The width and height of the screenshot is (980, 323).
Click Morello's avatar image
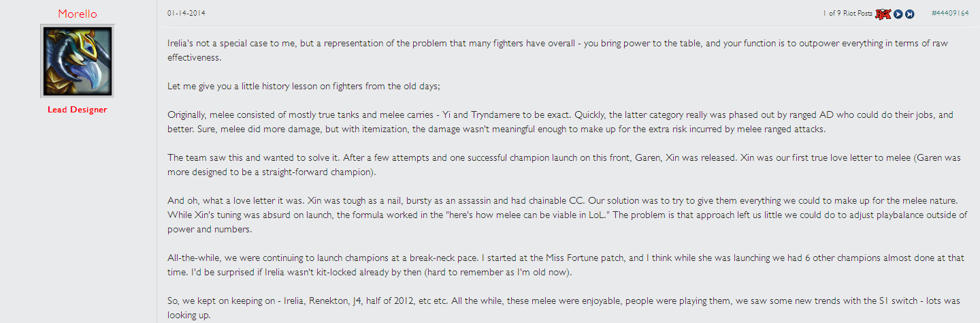[x=77, y=61]
